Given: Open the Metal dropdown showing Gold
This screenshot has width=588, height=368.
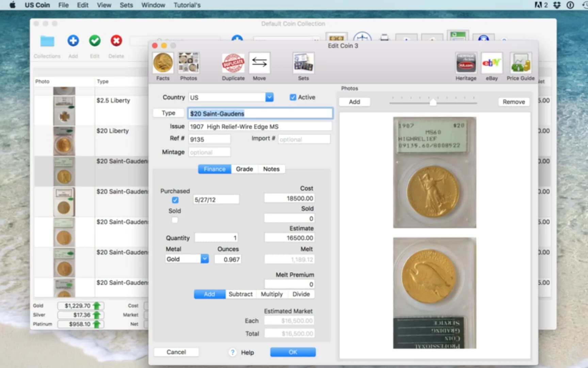Looking at the screenshot, I should (x=204, y=259).
